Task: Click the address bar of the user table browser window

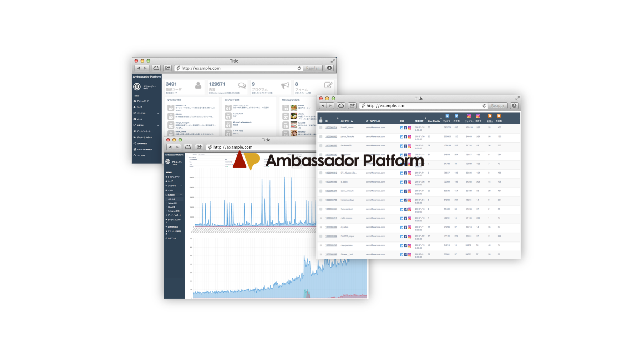Action: 423,106
